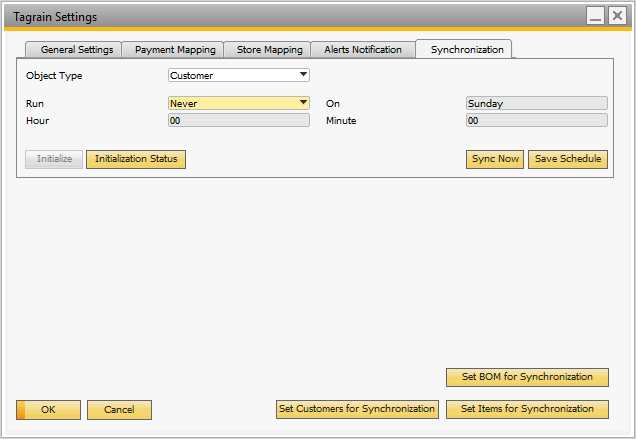Save the schedule with Save Schedule
The width and height of the screenshot is (636, 439).
pos(567,159)
